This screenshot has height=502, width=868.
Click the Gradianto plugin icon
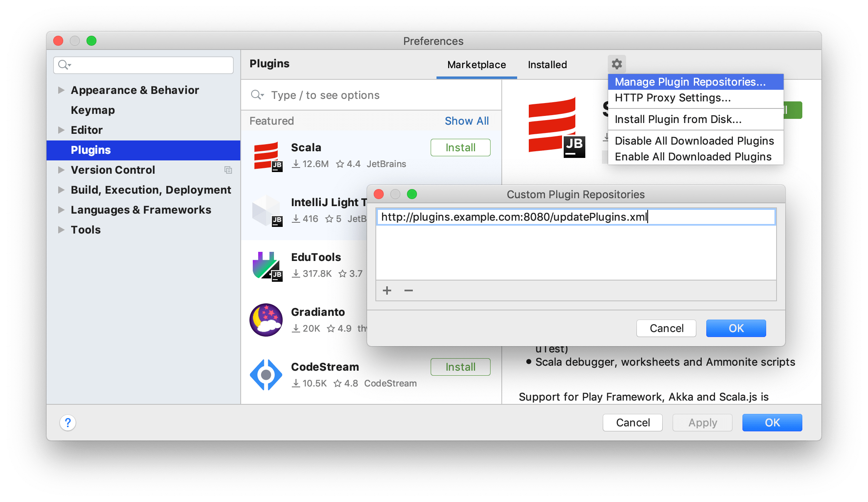coord(265,319)
